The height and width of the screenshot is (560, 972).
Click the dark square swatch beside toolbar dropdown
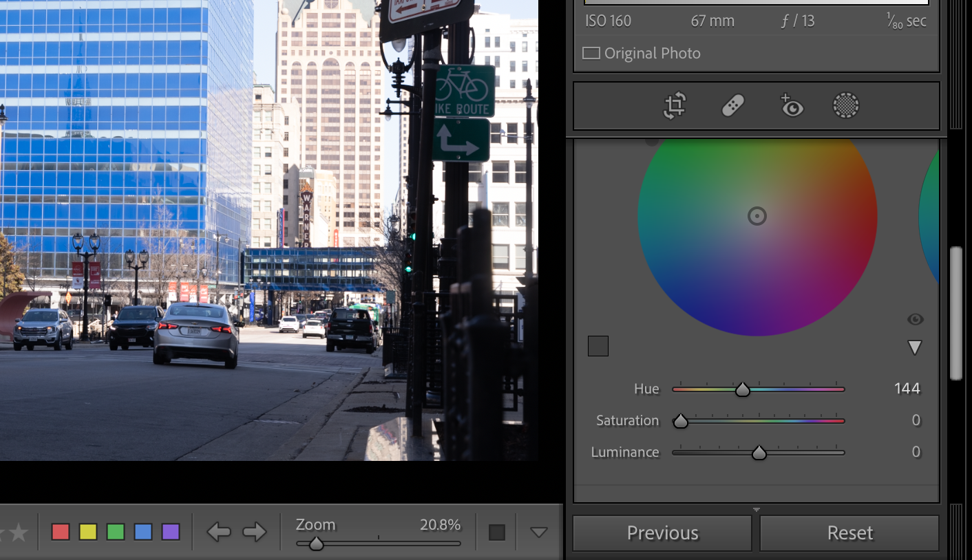496,531
